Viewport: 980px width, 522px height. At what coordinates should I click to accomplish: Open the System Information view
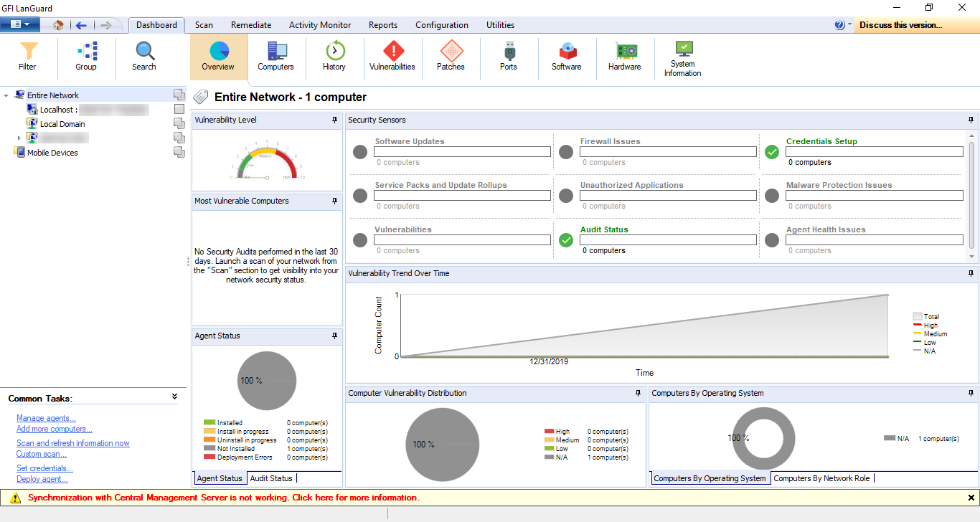tap(683, 58)
